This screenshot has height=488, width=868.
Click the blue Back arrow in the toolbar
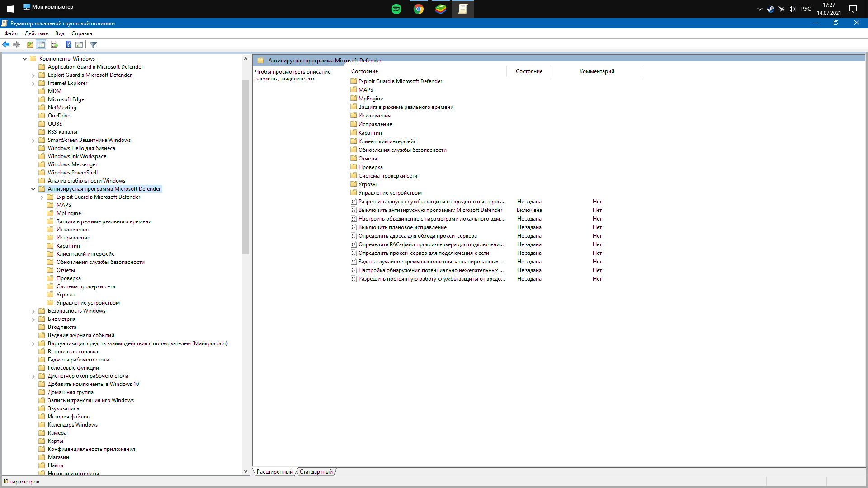point(6,44)
